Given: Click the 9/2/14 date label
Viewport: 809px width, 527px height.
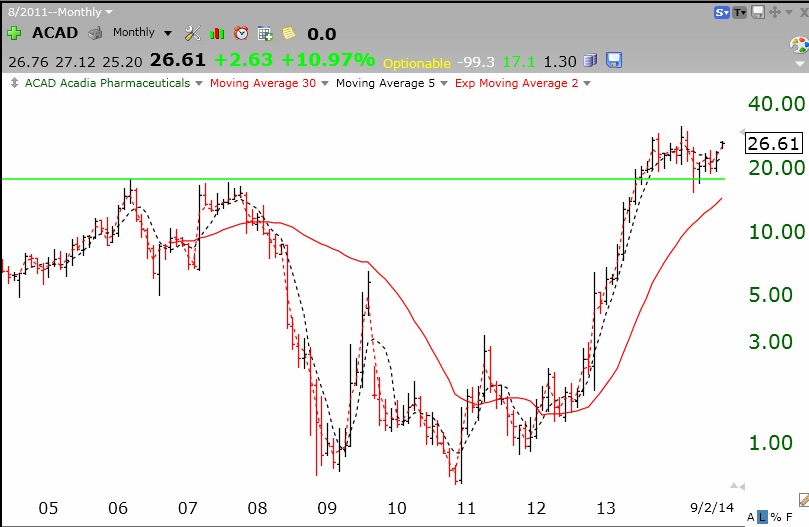Looking at the screenshot, I should (x=712, y=508).
